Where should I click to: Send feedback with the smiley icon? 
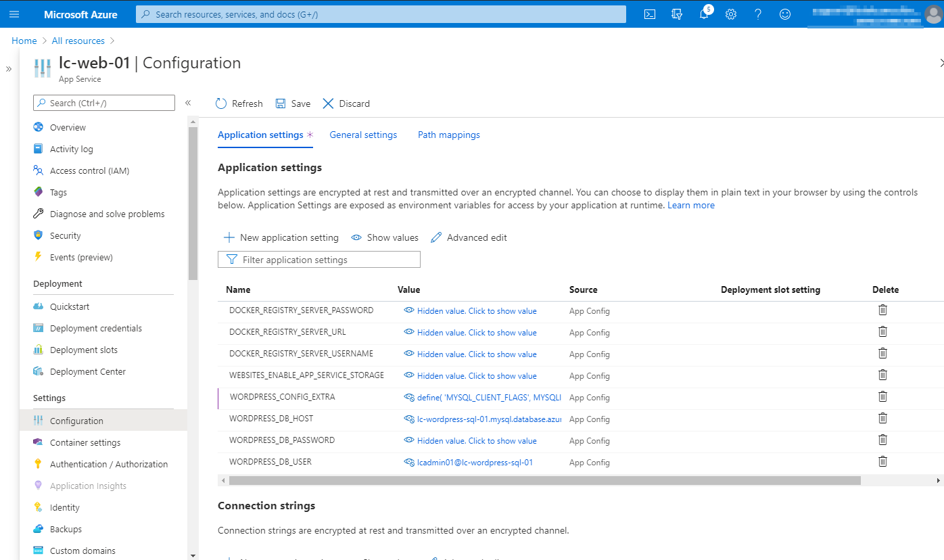pos(784,14)
